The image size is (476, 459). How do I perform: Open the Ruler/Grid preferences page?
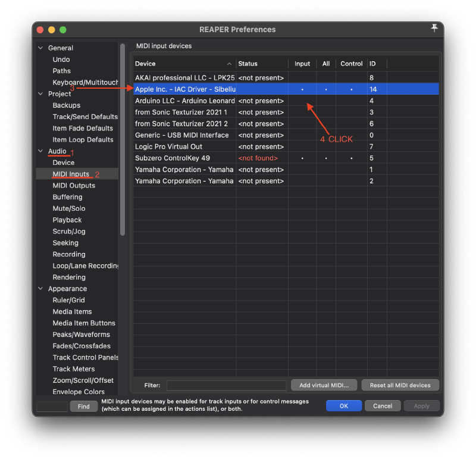68,300
